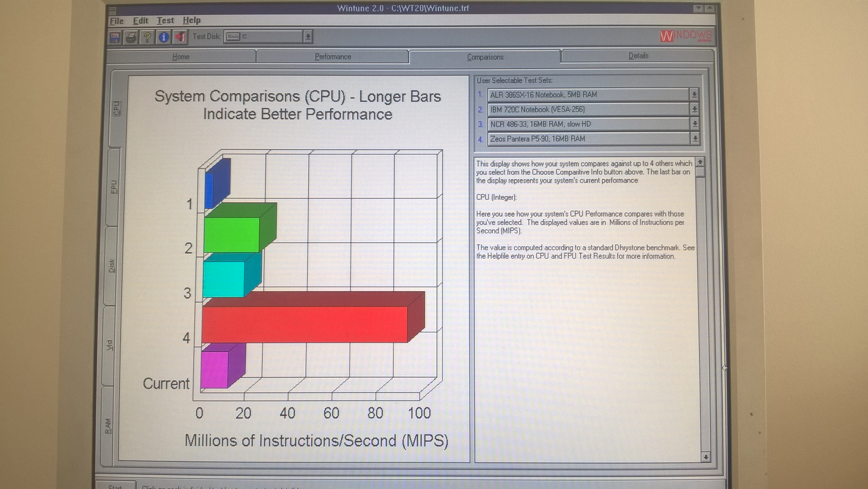The image size is (868, 489).
Task: Click 'User Selectable Test Sets:' label
Action: [514, 81]
